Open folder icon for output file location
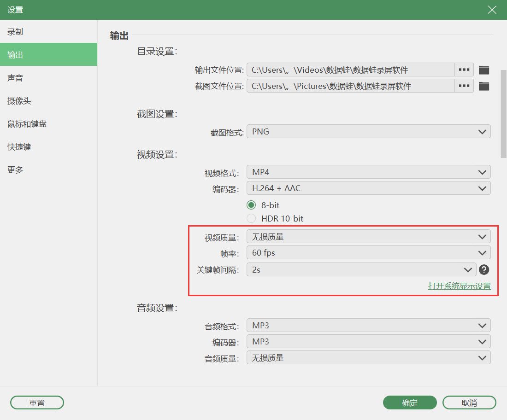This screenshot has width=507, height=420. point(483,70)
